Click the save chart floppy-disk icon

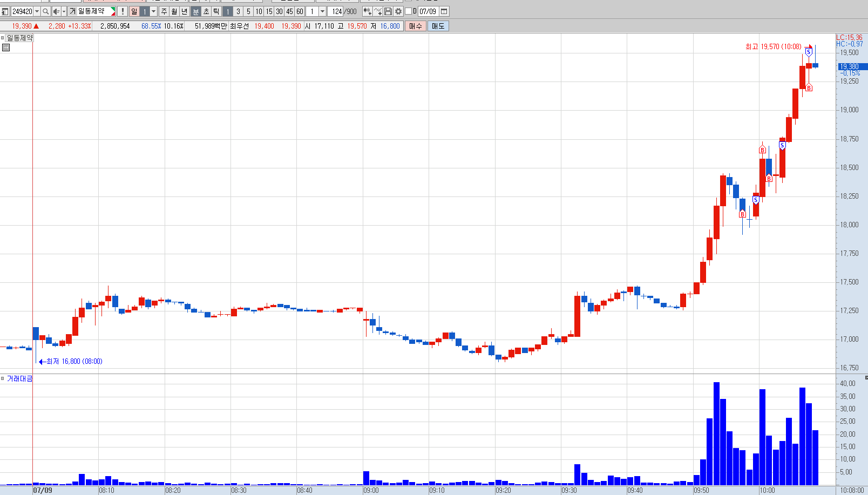pyautogui.click(x=388, y=11)
